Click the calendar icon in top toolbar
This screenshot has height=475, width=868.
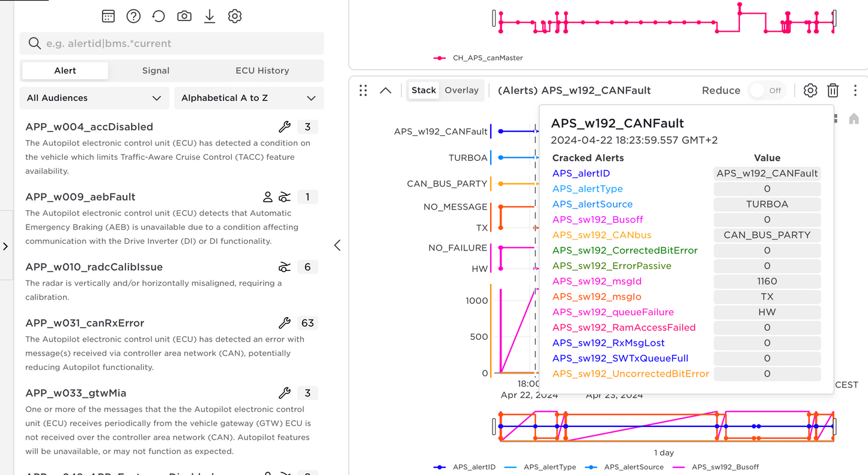(108, 16)
